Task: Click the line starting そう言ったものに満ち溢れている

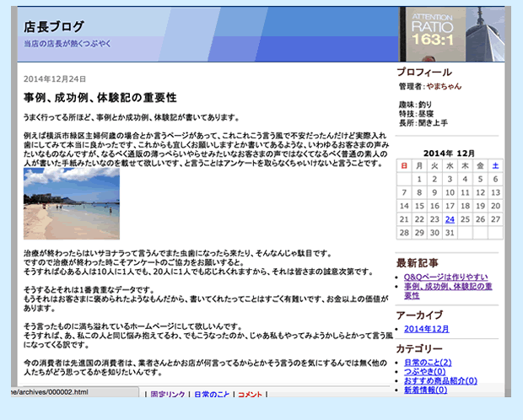Action: (132, 326)
